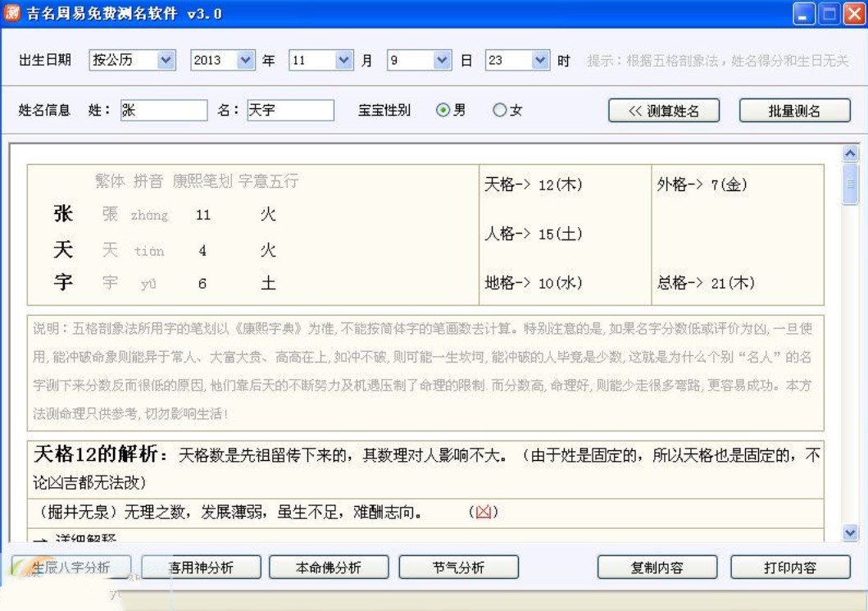This screenshot has width=868, height=611.
Task: Click the 掘井无泉 description line
Action: point(229,512)
